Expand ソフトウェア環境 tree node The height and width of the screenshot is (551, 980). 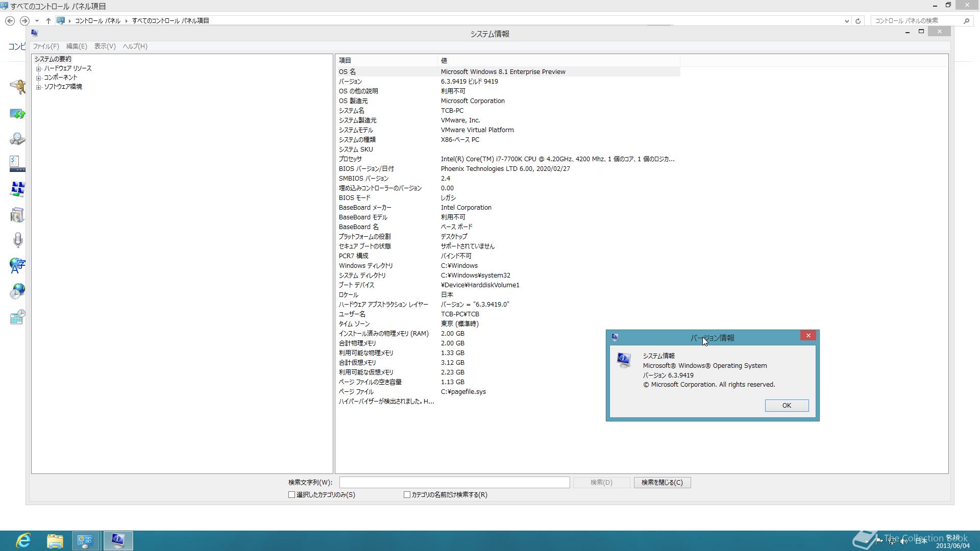tap(38, 87)
